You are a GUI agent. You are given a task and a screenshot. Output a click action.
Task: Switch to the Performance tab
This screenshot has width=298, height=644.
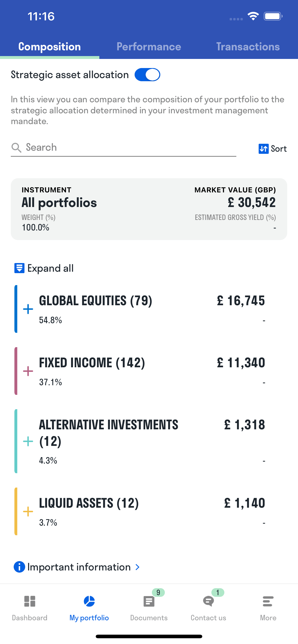[x=149, y=47]
